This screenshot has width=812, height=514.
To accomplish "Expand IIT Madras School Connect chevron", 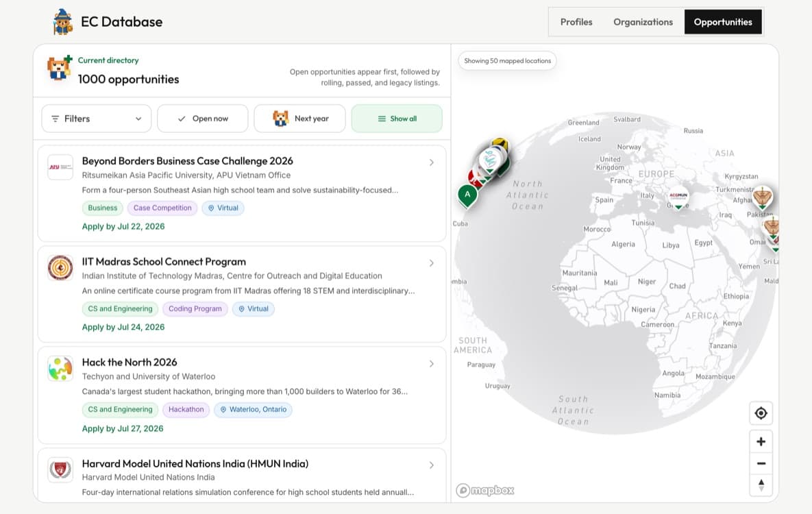I will pyautogui.click(x=432, y=263).
